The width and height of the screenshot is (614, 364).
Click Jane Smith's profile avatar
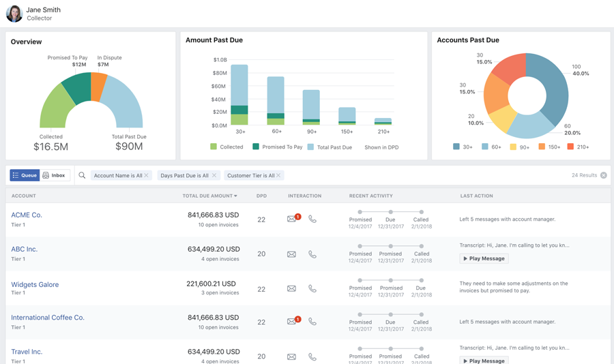(x=14, y=14)
